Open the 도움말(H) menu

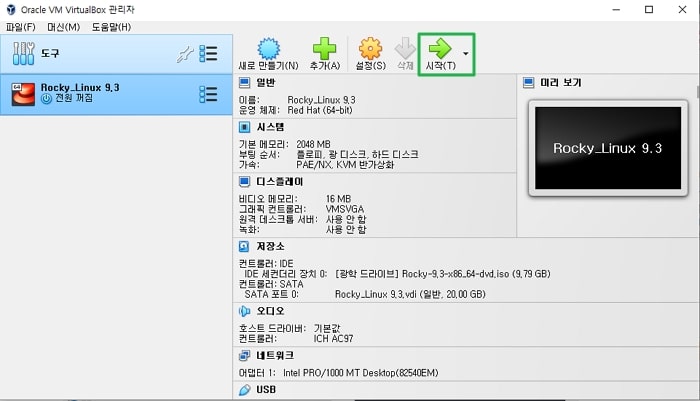(111, 27)
